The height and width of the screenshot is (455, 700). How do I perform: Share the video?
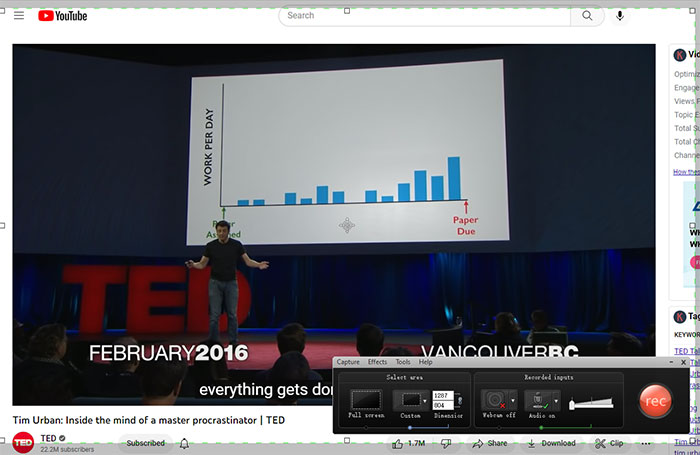[x=490, y=443]
